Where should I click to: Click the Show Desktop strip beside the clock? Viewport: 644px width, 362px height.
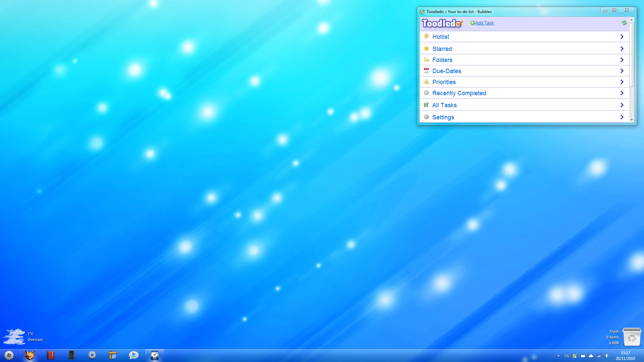(x=641, y=356)
